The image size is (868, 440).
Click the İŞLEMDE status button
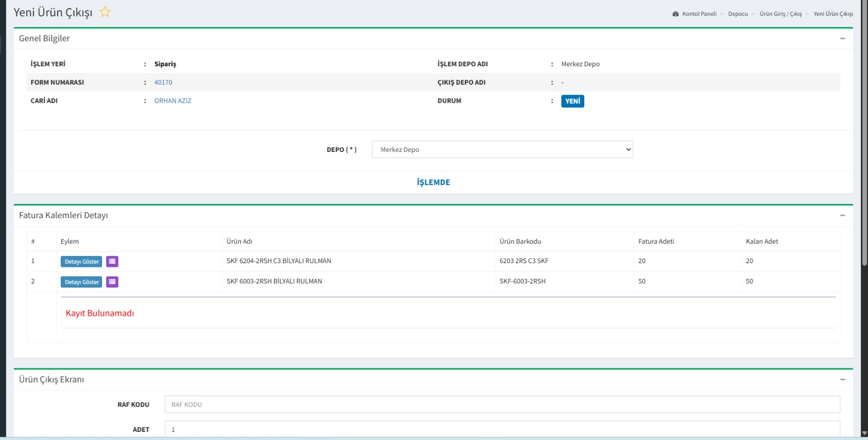point(433,182)
